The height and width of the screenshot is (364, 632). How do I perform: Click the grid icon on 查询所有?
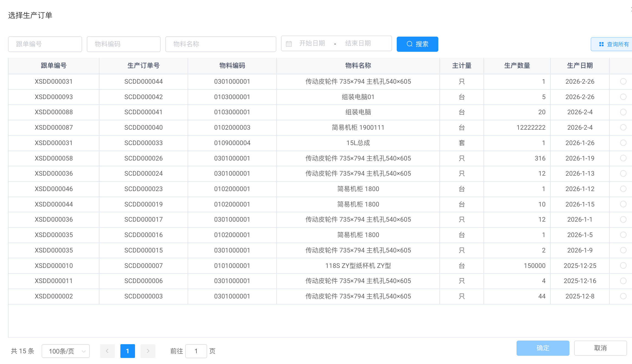click(x=601, y=44)
